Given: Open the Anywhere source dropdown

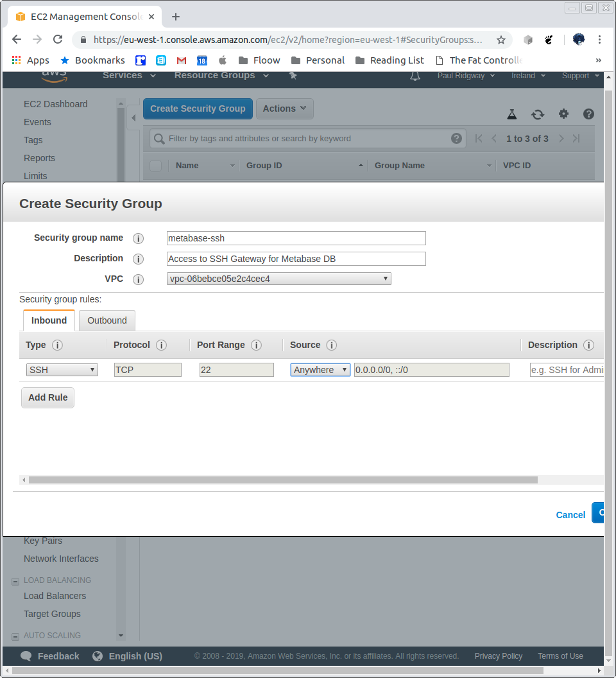Looking at the screenshot, I should pos(320,370).
